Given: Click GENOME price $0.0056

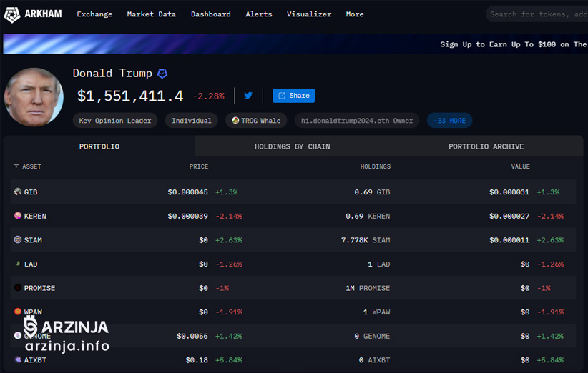Looking at the screenshot, I should (x=192, y=336).
